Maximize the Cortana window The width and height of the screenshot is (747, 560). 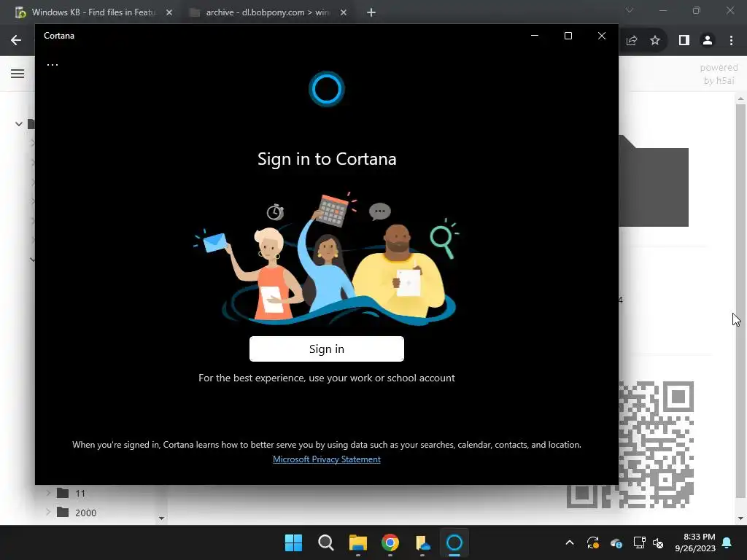coord(568,36)
